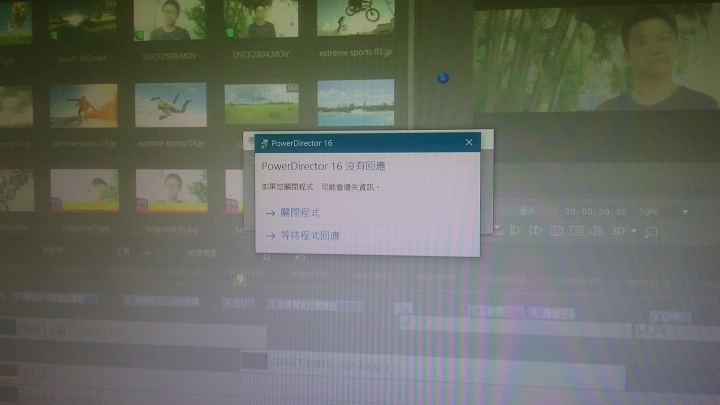Click the next frame preview button
Screen dimensions: 720x405
[x=516, y=231]
